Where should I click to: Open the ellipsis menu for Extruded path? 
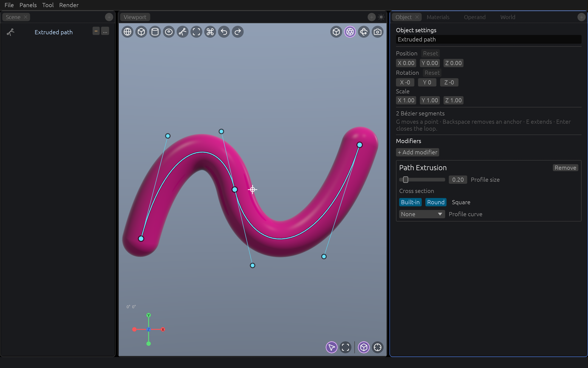click(x=105, y=31)
